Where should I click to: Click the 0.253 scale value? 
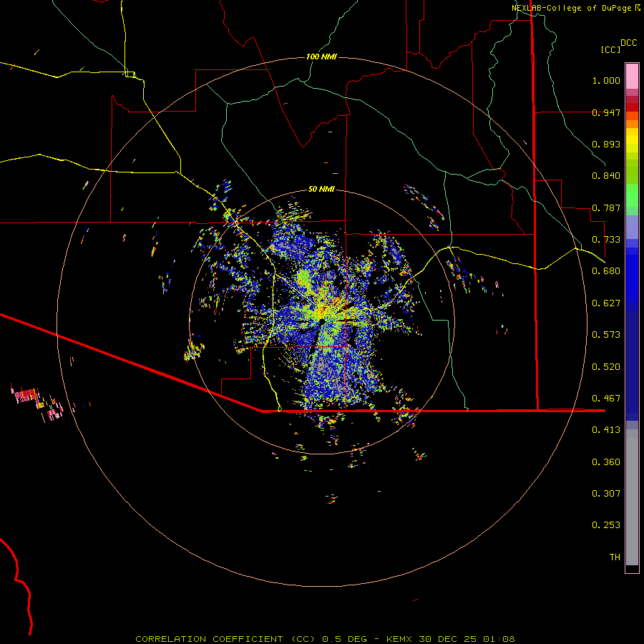[x=606, y=525]
